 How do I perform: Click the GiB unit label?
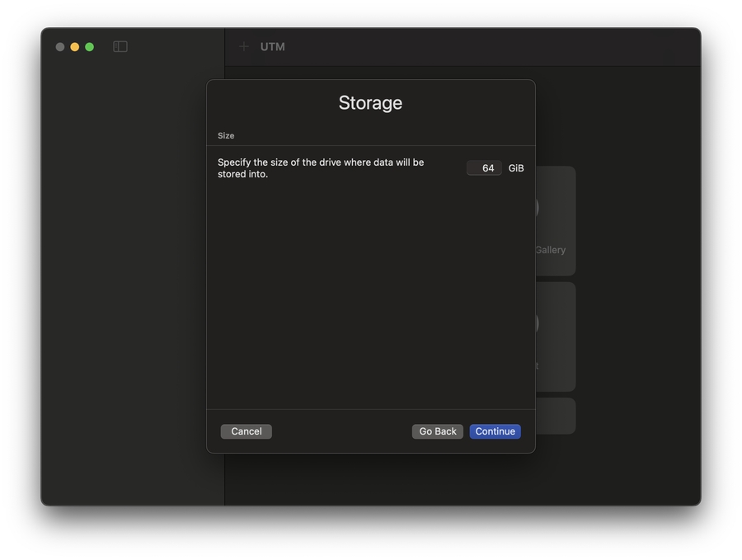(516, 168)
